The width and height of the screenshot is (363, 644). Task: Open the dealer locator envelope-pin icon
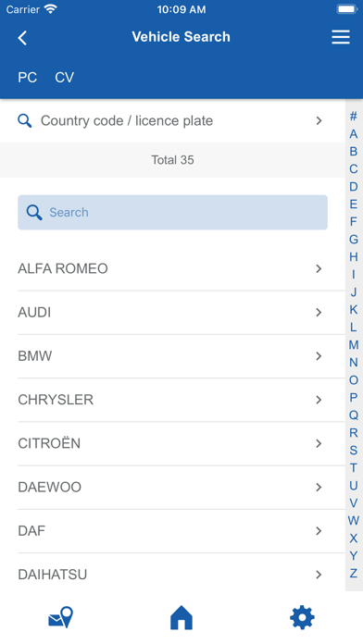[x=60, y=617]
